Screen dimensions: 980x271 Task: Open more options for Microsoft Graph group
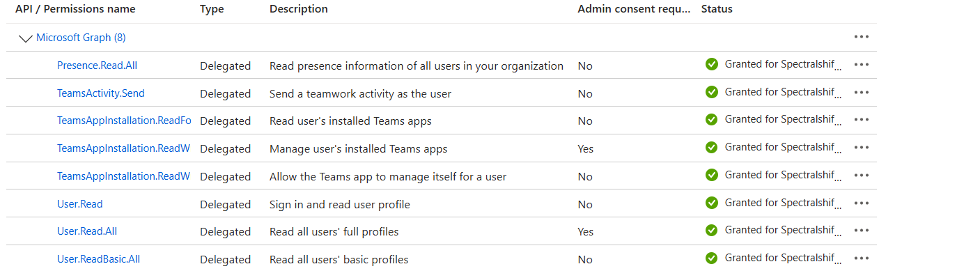[862, 37]
